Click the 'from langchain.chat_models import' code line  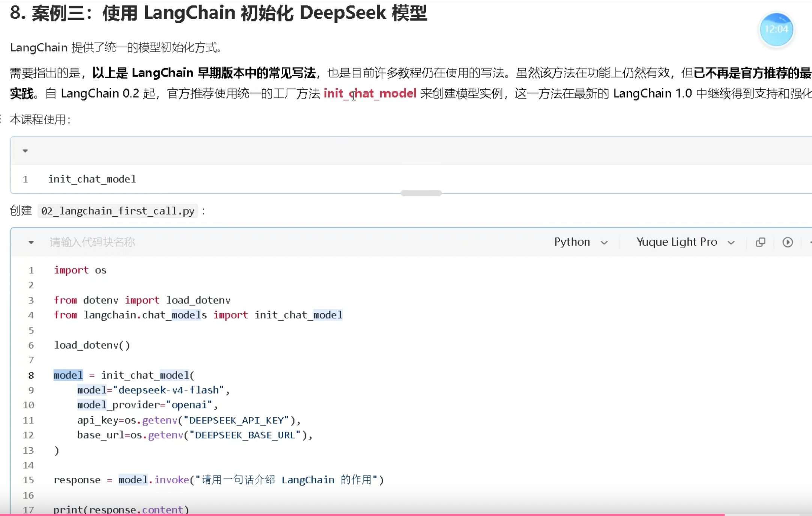point(198,315)
